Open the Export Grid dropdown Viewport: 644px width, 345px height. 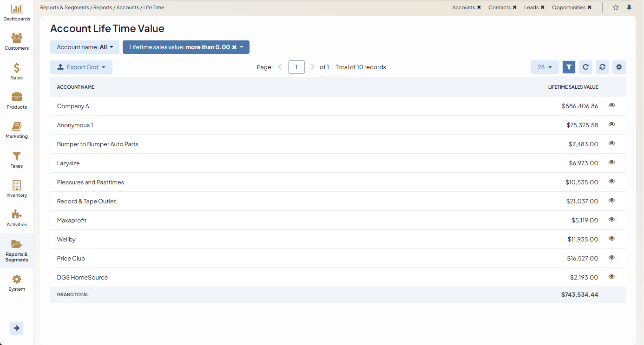(81, 67)
